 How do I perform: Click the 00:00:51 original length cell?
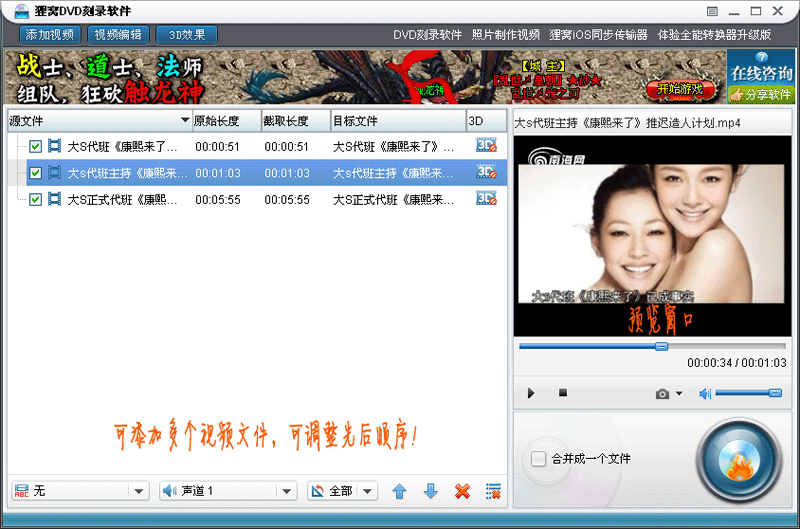point(217,147)
